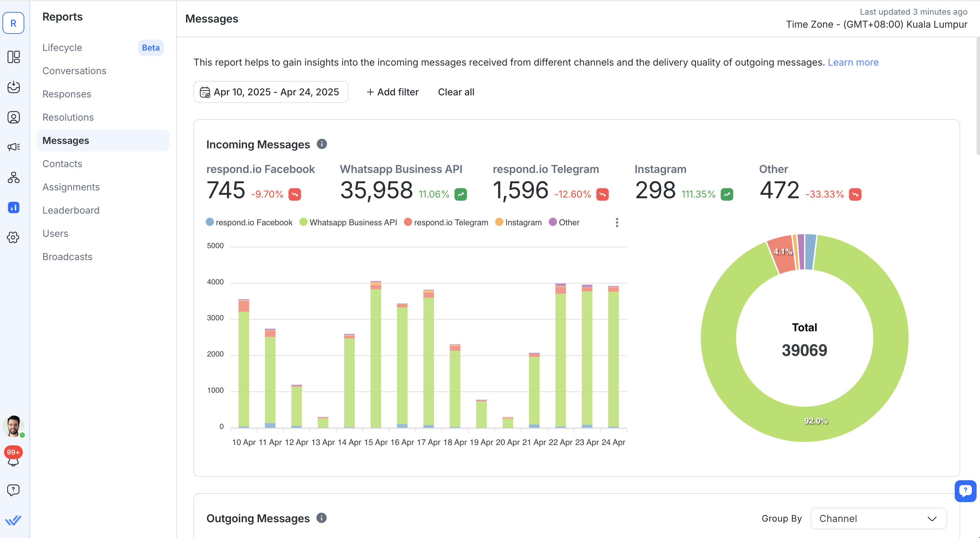Open the date range picker Apr 10 - Apr 24
The image size is (980, 538).
[x=271, y=92]
